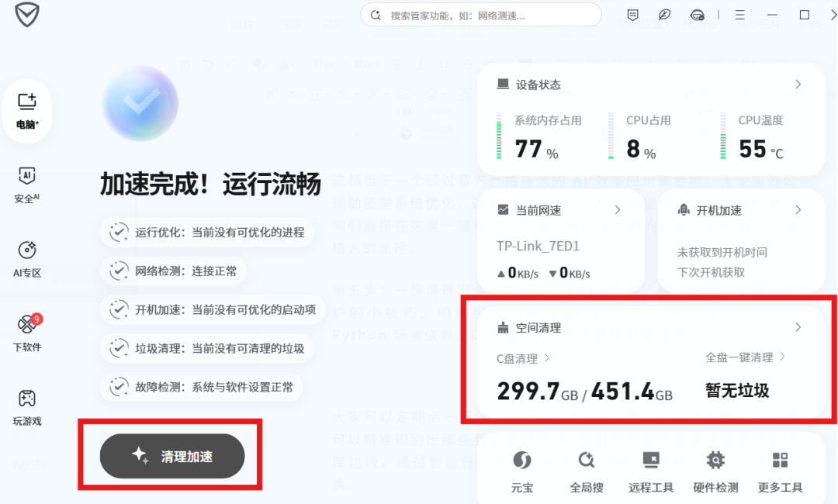Select the 电脑 tab in the sidebar
The width and height of the screenshot is (838, 504).
pos(27,110)
